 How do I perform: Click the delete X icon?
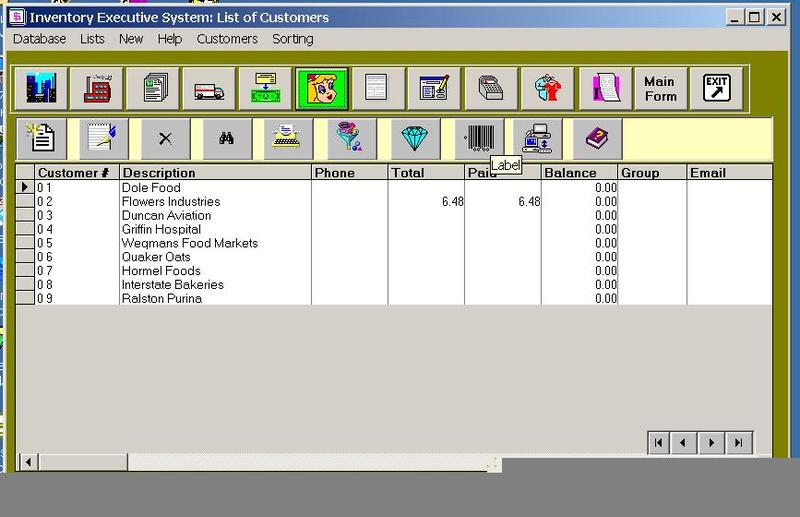pyautogui.click(x=165, y=138)
